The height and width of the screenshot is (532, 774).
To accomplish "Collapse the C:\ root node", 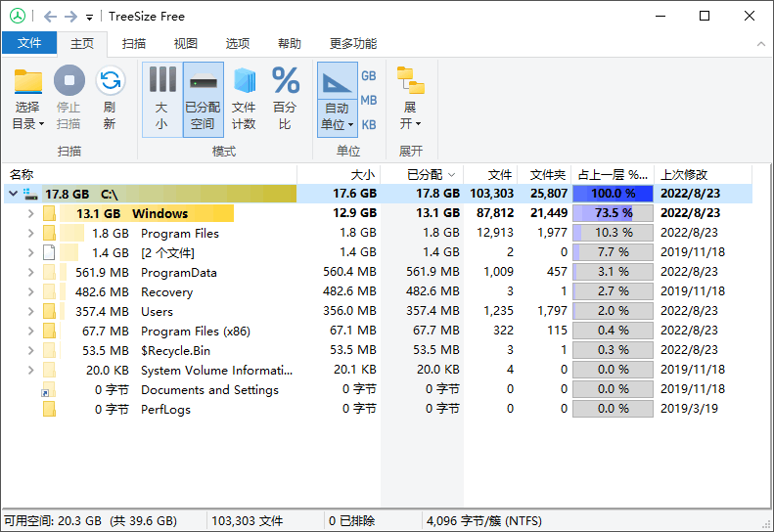I will (x=14, y=194).
